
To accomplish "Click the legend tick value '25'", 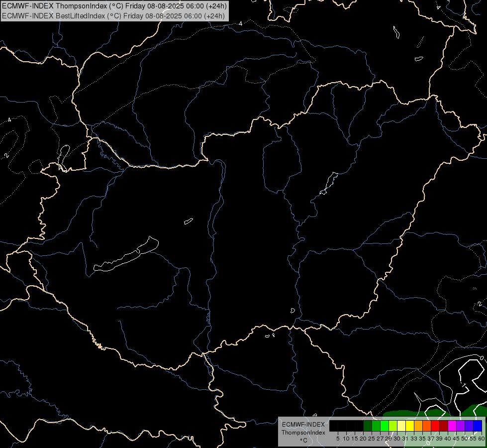I will (x=372, y=439).
